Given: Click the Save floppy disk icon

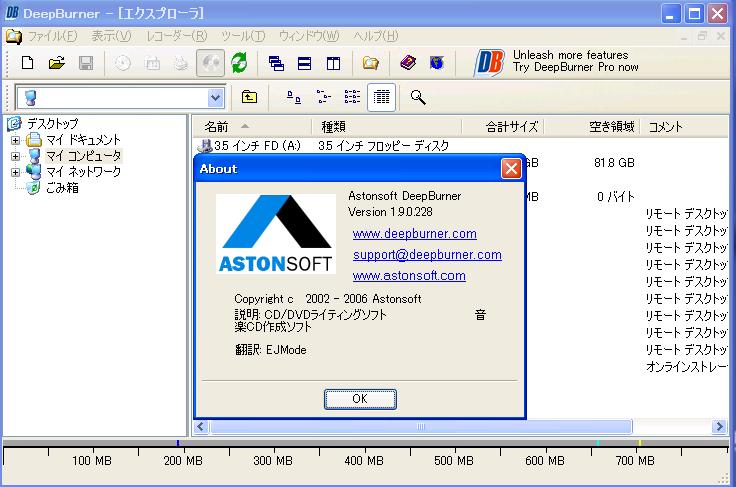Looking at the screenshot, I should point(86,63).
